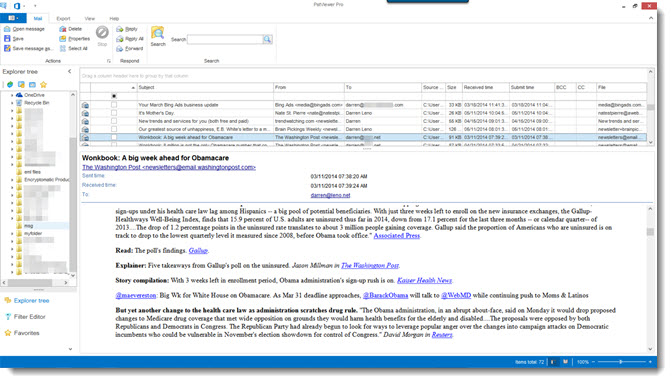
Task: Tick checkbox for selected Wonkbook Obamacare row
Action: [x=114, y=137]
